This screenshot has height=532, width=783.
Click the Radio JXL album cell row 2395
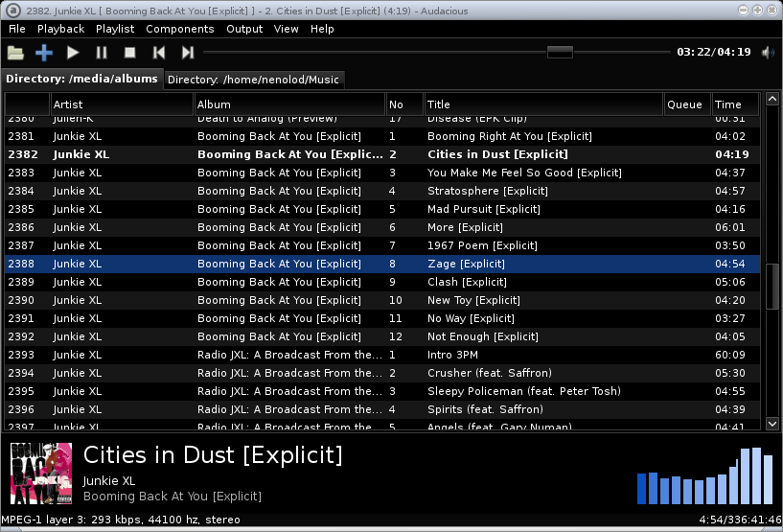coord(289,392)
